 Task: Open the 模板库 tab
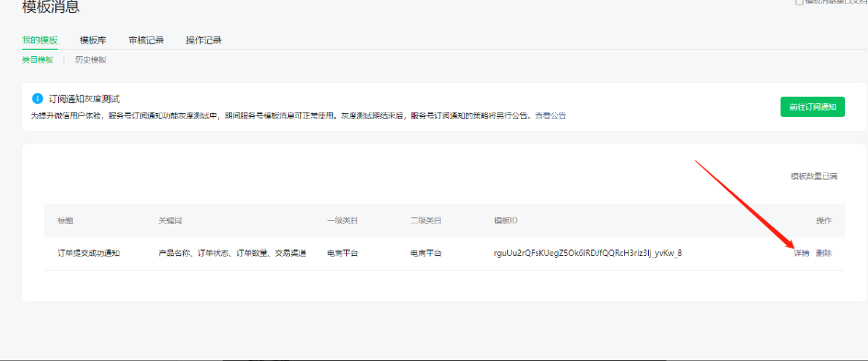click(x=93, y=40)
